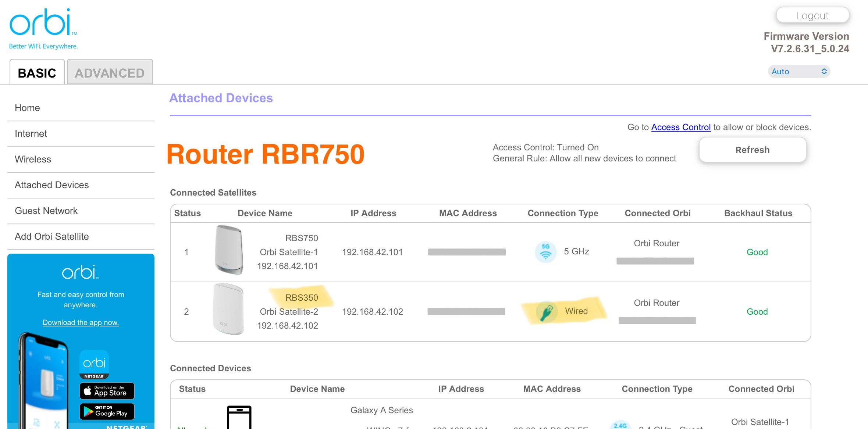Click Good backhaul status for Satellite-2
The height and width of the screenshot is (429, 868).
(757, 311)
